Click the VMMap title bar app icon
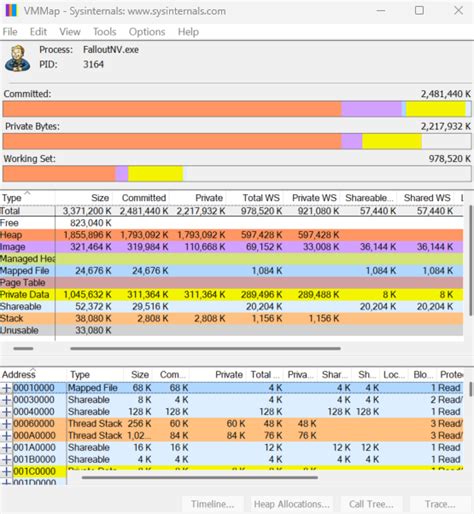This screenshot has width=474, height=514. coord(11,11)
